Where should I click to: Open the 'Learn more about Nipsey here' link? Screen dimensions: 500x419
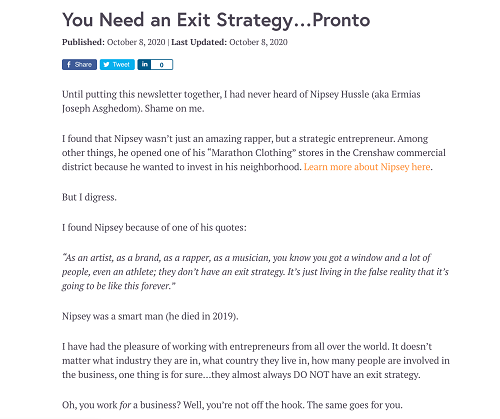(367, 167)
